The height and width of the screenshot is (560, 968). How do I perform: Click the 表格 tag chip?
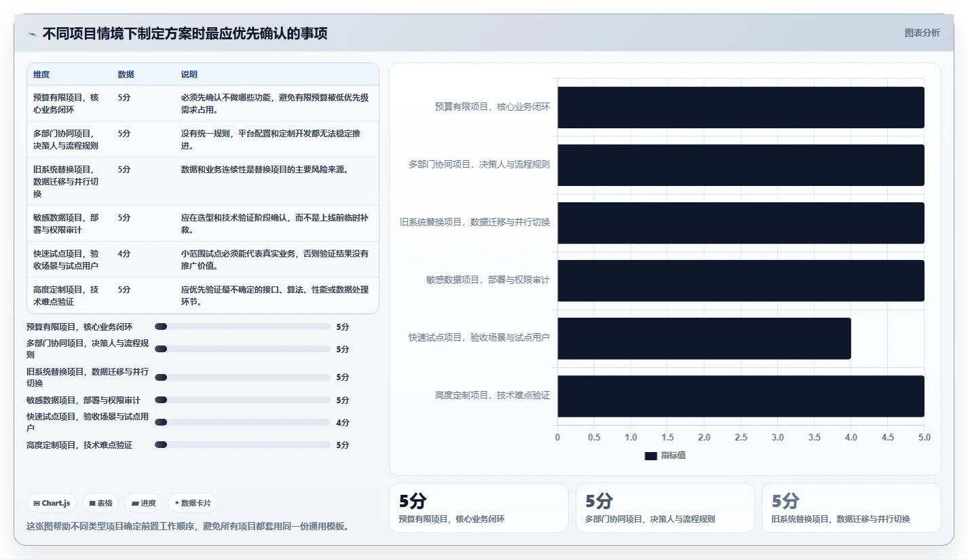(x=101, y=503)
